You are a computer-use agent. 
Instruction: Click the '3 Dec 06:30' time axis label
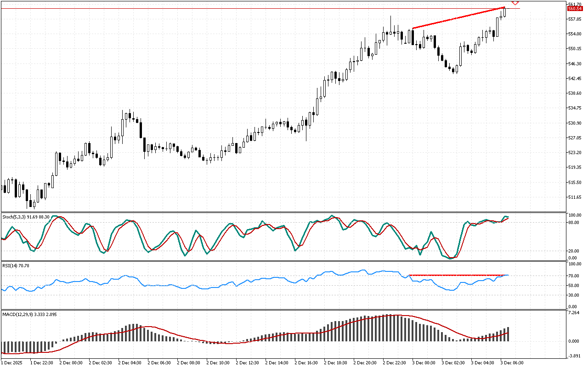(512, 362)
